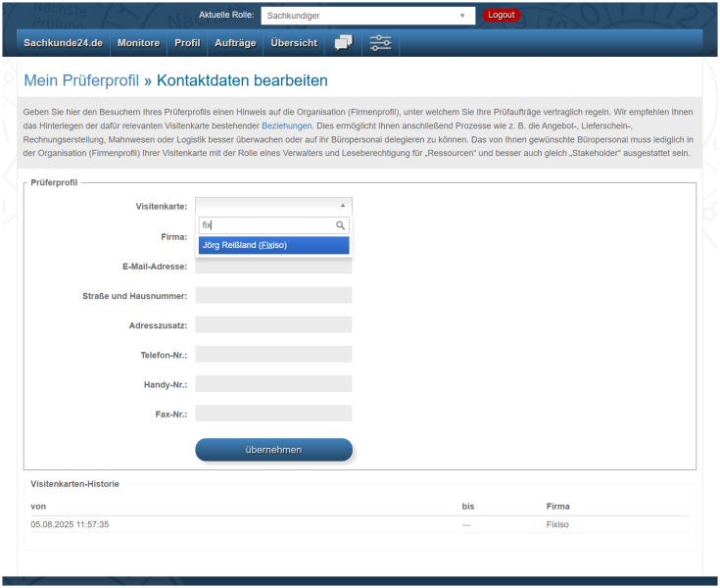Open the Aufträge menu

235,43
